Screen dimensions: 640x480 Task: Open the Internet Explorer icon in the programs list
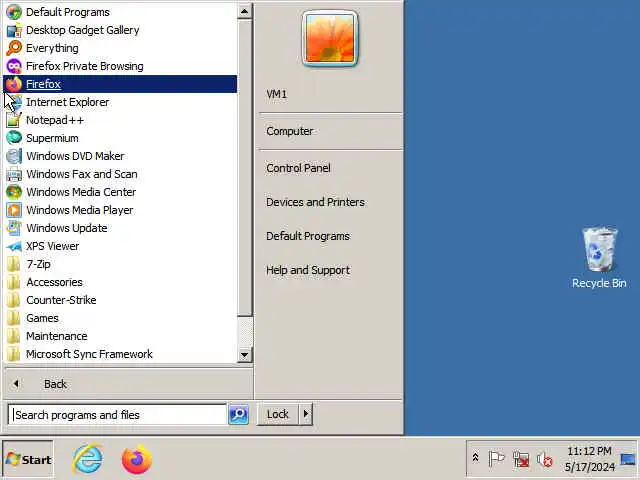(14, 102)
